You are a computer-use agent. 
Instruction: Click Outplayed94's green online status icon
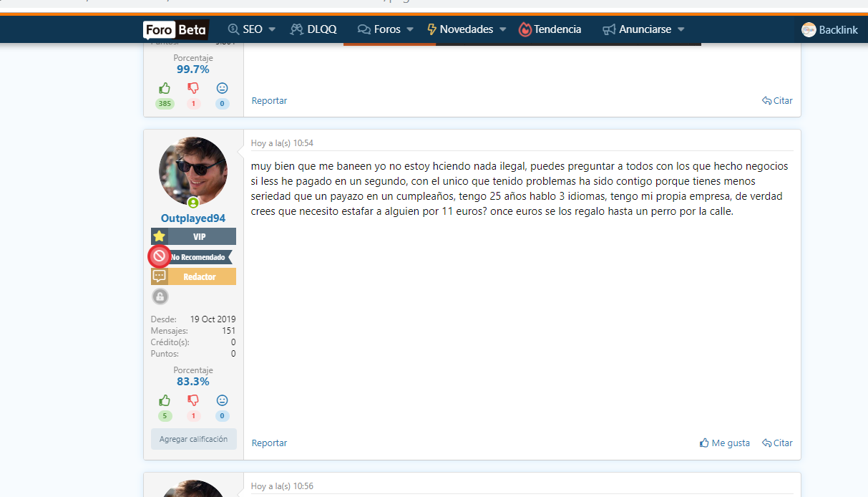tap(193, 203)
